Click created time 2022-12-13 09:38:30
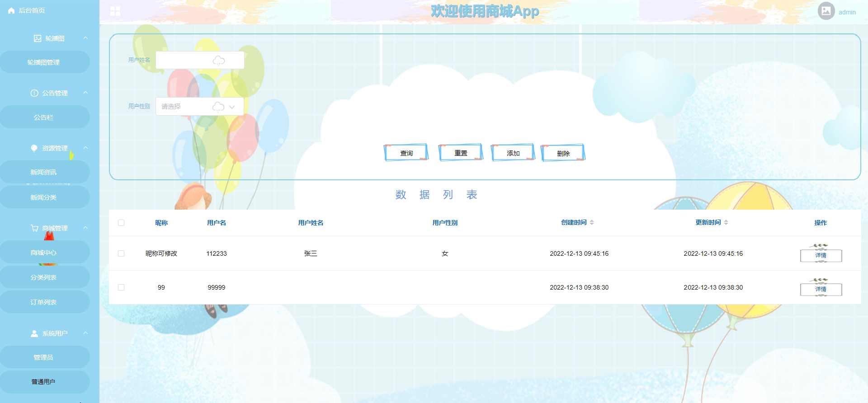The width and height of the screenshot is (868, 403). [x=579, y=287]
